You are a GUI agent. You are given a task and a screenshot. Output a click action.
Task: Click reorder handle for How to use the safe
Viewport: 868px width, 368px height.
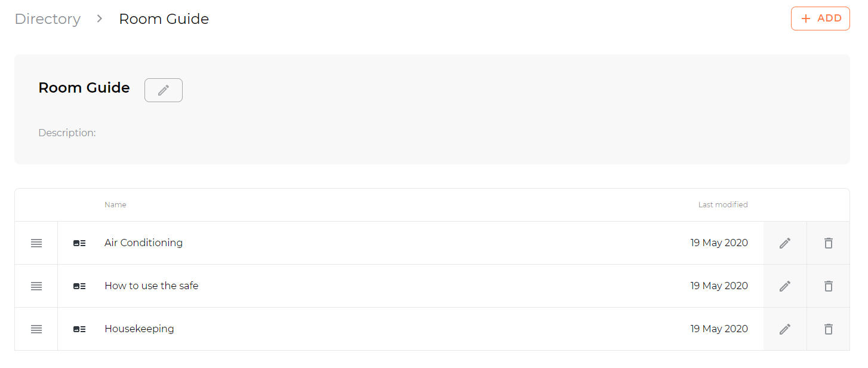(x=36, y=286)
